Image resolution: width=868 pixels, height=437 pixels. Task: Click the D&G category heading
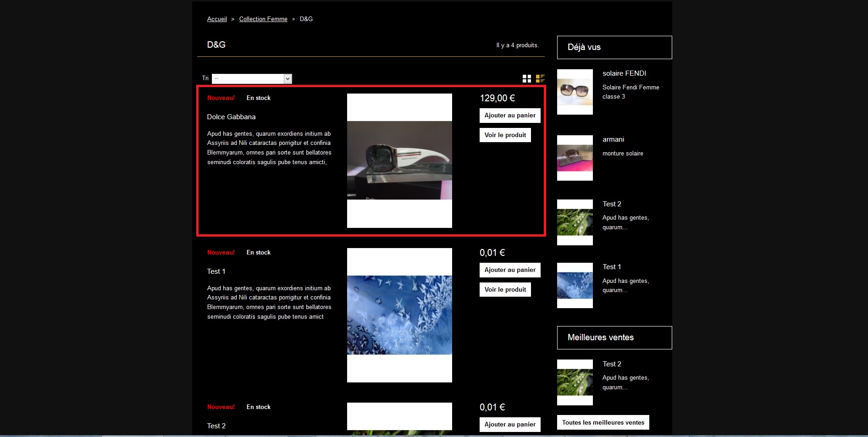(x=216, y=45)
